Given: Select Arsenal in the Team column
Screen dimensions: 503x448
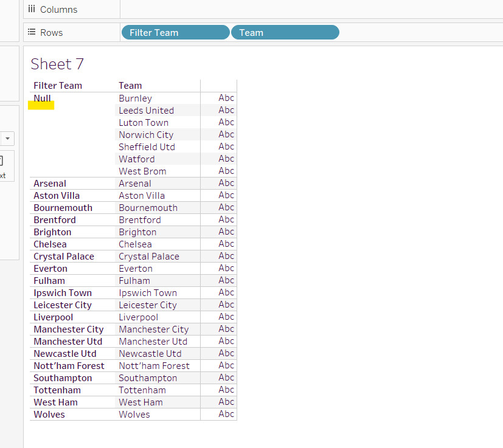Looking at the screenshot, I should pyautogui.click(x=135, y=184).
